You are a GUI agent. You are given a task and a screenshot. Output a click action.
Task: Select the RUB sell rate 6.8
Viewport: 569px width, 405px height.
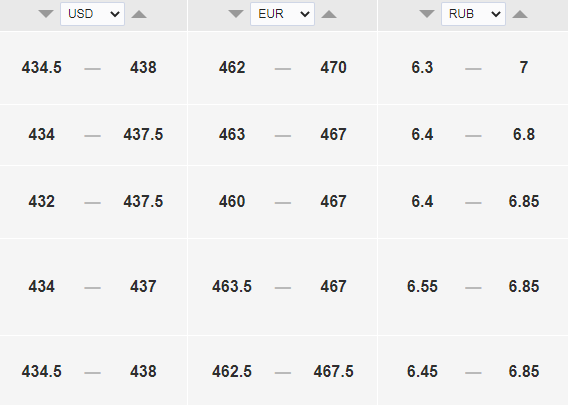[524, 135]
